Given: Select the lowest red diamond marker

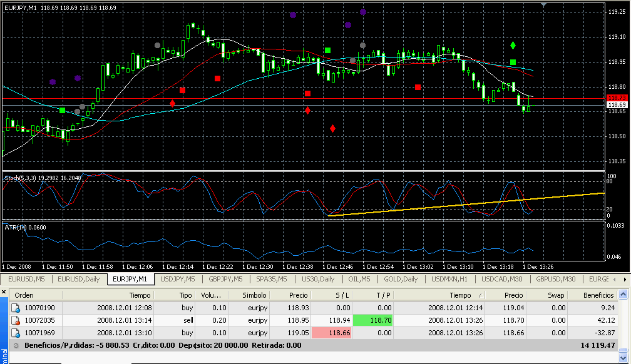Looking at the screenshot, I should pos(332,128).
